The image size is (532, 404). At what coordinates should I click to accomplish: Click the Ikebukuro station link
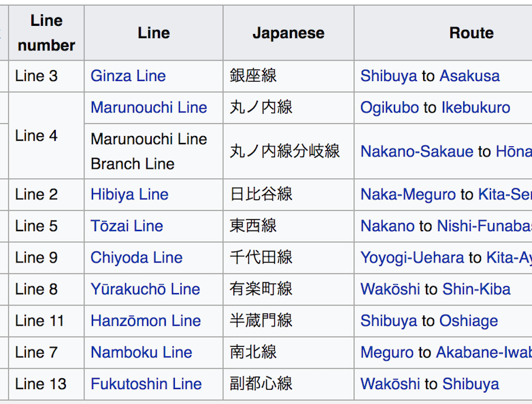(x=475, y=107)
